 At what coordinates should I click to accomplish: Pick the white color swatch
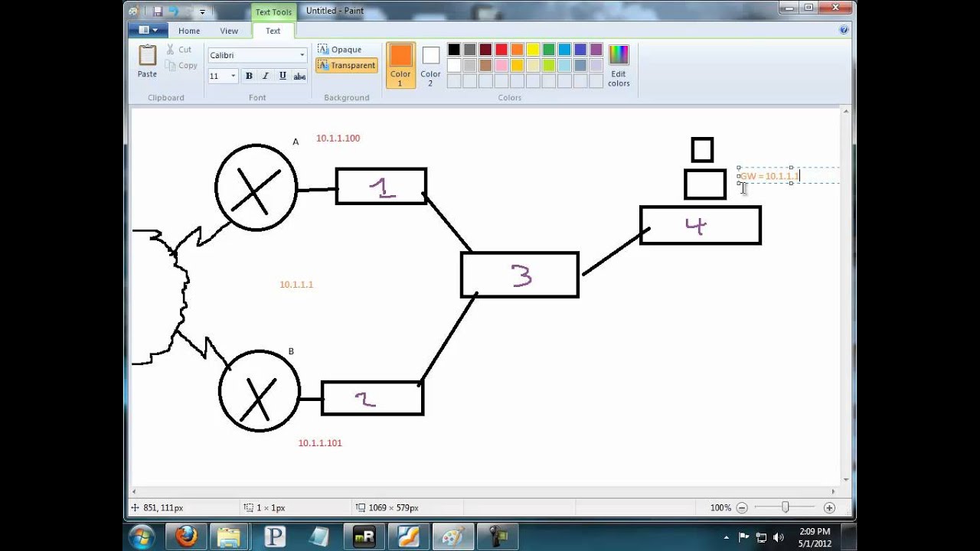pos(454,66)
